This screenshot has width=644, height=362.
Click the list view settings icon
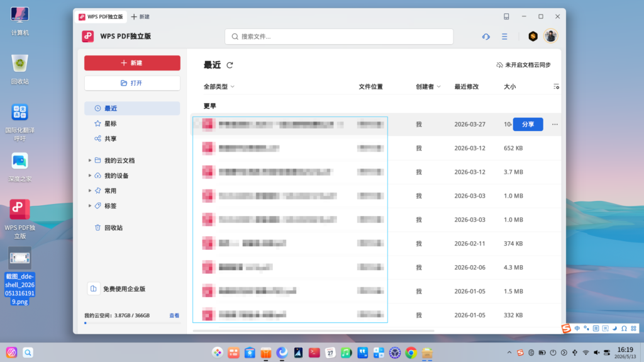coord(556,86)
